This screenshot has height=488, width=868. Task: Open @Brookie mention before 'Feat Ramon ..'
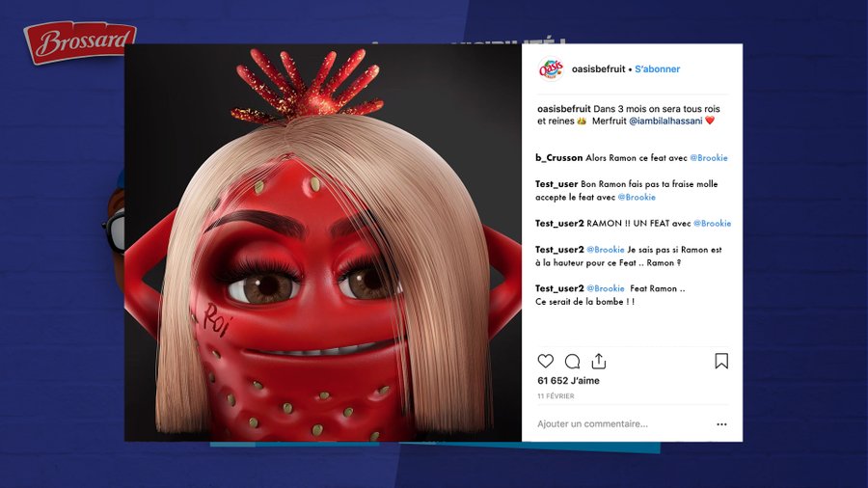click(605, 288)
